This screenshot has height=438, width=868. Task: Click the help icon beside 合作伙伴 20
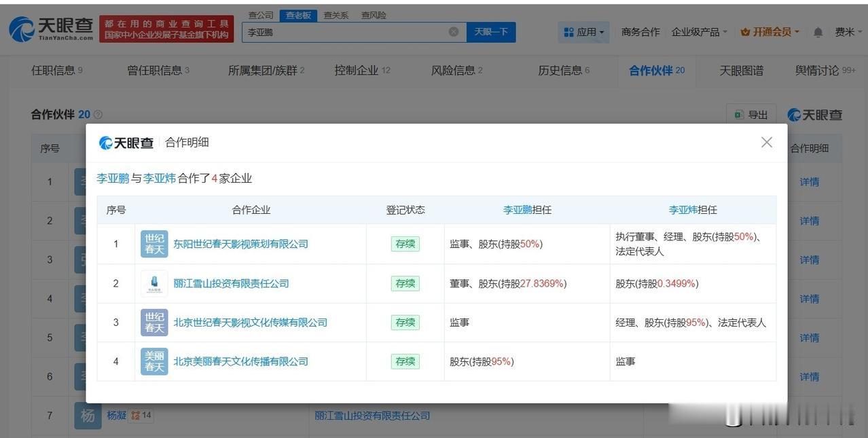[98, 115]
